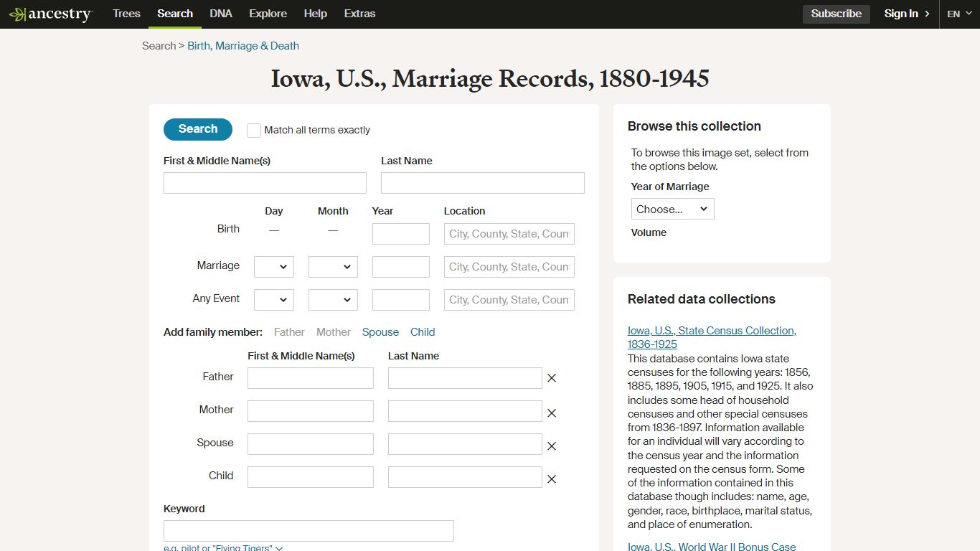Focus the Marriage location field
Image resolution: width=980 pixels, height=551 pixels.
click(x=509, y=267)
